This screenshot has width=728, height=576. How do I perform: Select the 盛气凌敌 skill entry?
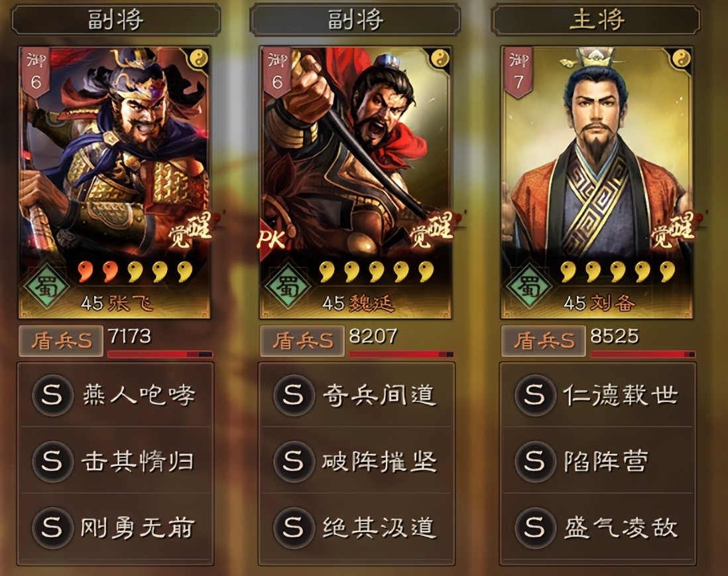tap(597, 528)
